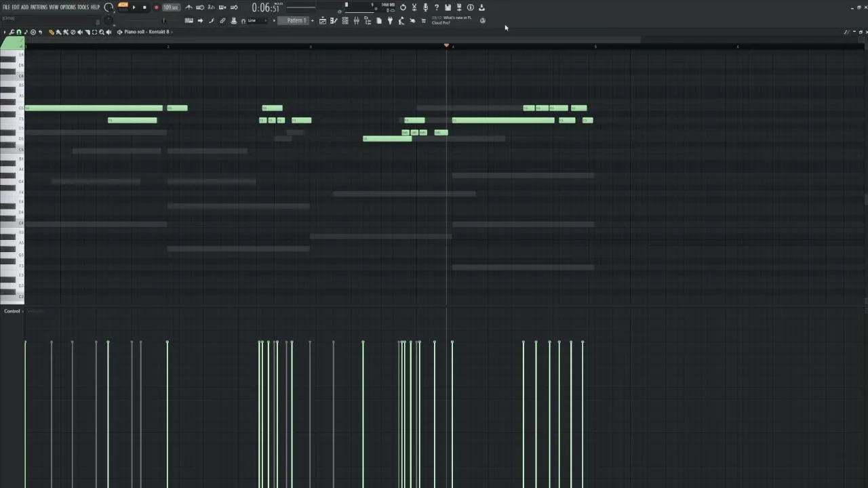868x488 pixels.
Task: Click the render/export audio icon
Action: [x=459, y=7]
